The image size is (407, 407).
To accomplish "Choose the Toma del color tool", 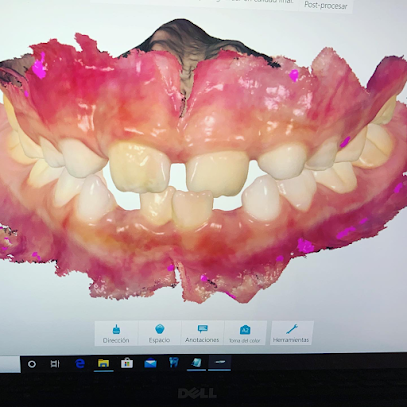I will coord(245,333).
